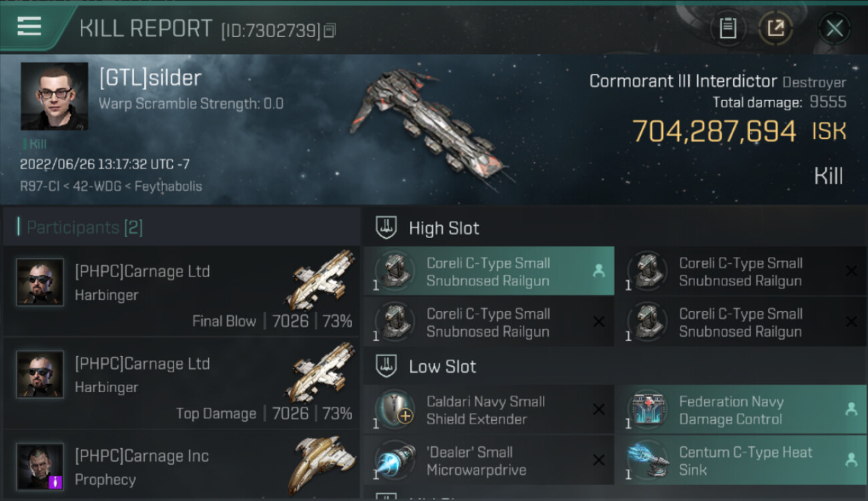Open the Participants [2] section
This screenshot has width=868, height=501.
84,227
